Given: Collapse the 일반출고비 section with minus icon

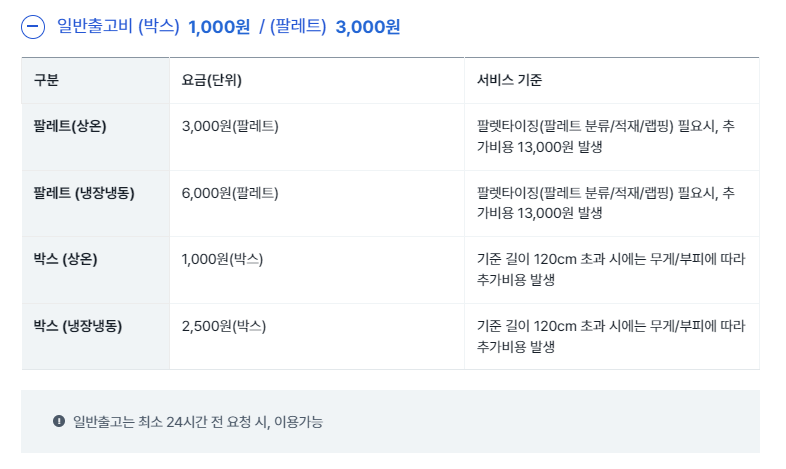Looking at the screenshot, I should 33,27.
